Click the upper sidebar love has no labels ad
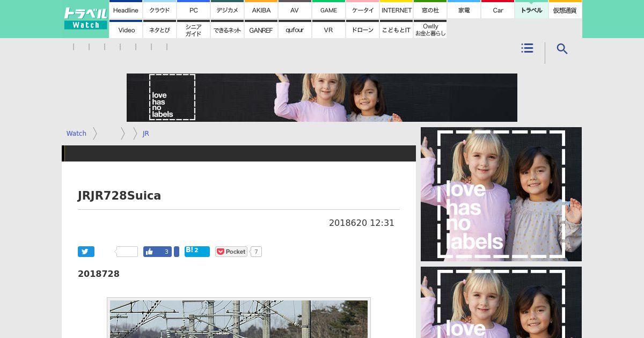644x338 pixels. [501, 194]
